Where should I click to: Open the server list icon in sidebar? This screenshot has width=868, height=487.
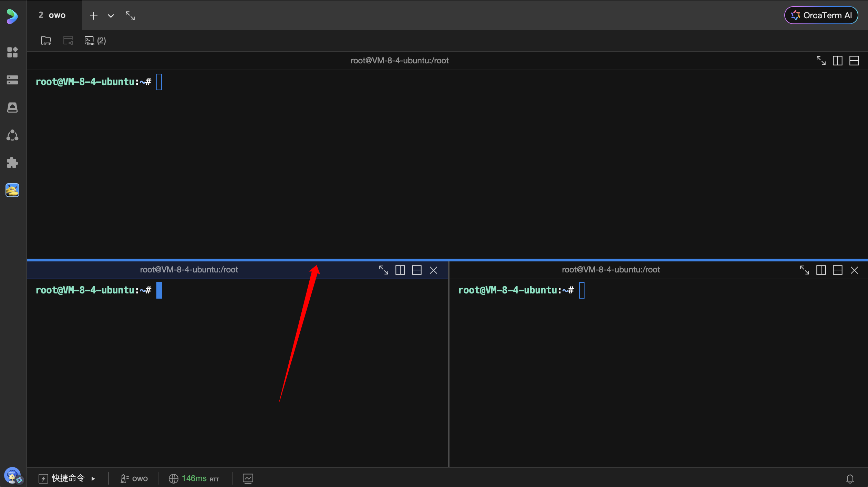click(x=12, y=80)
